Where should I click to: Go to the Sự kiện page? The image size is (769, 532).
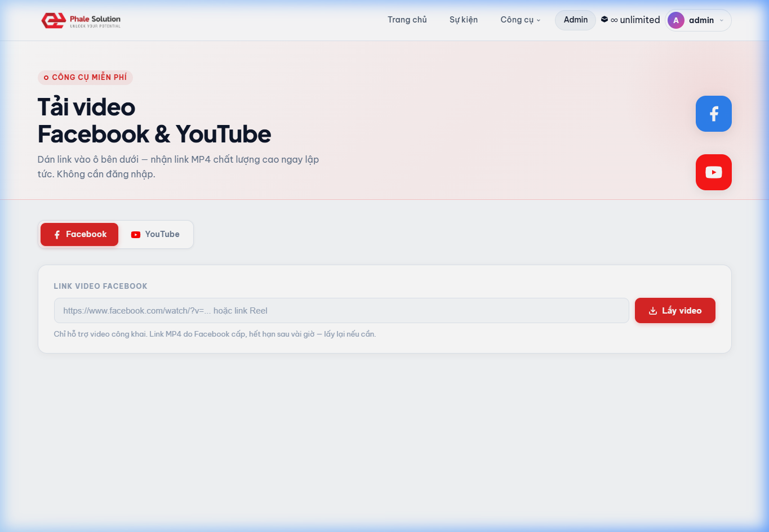[x=464, y=20]
